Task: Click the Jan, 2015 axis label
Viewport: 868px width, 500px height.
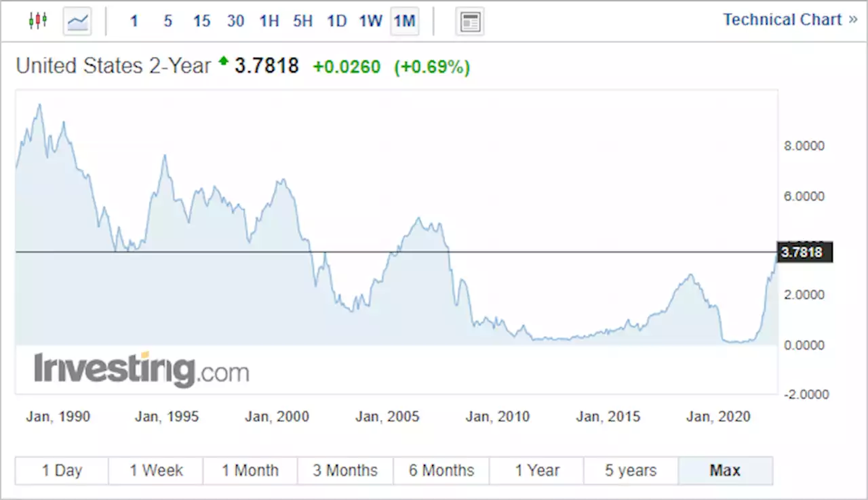Action: pos(608,417)
